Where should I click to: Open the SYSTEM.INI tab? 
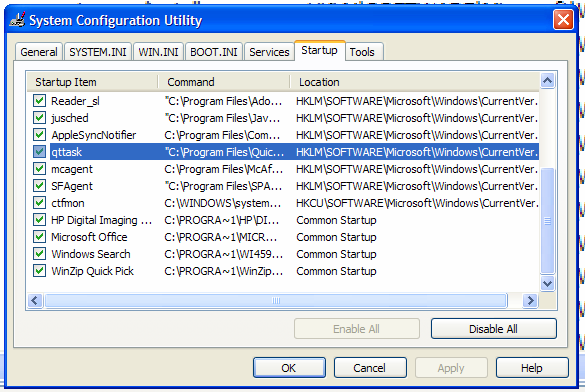click(98, 52)
